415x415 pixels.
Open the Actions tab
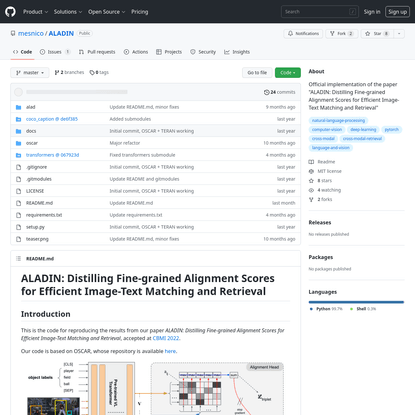pos(136,52)
